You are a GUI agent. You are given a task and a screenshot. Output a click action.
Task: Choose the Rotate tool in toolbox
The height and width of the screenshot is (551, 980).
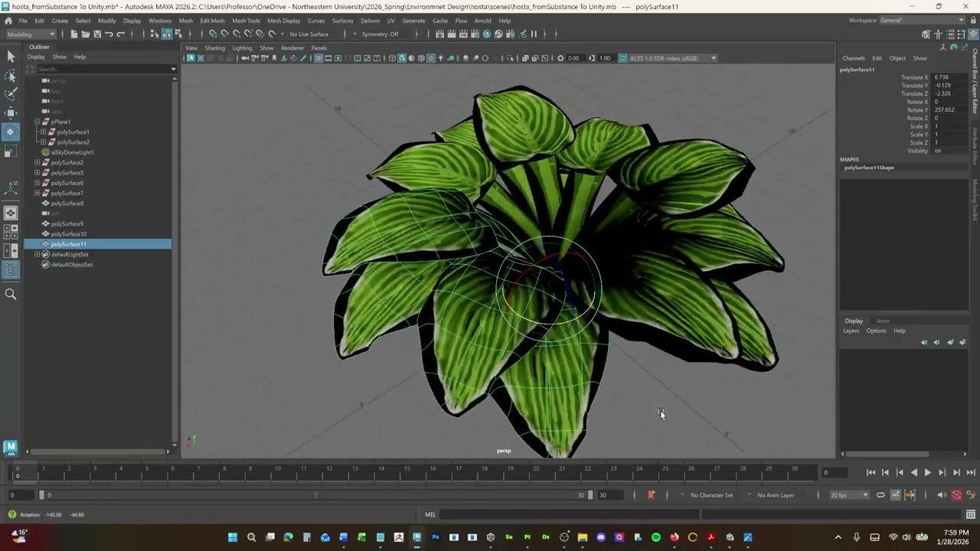11,132
